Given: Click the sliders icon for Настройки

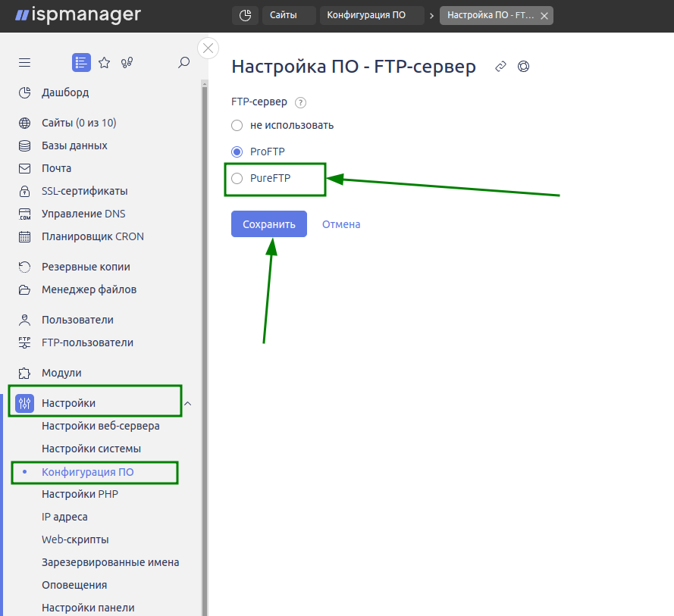Looking at the screenshot, I should [x=24, y=403].
